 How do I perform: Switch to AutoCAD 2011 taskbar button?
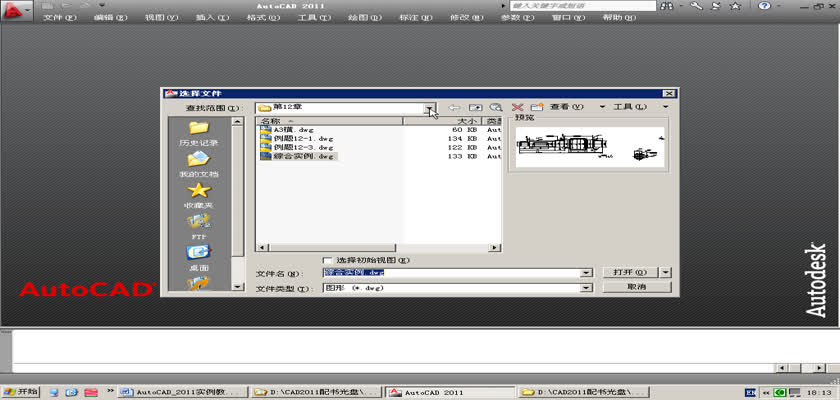click(x=450, y=393)
